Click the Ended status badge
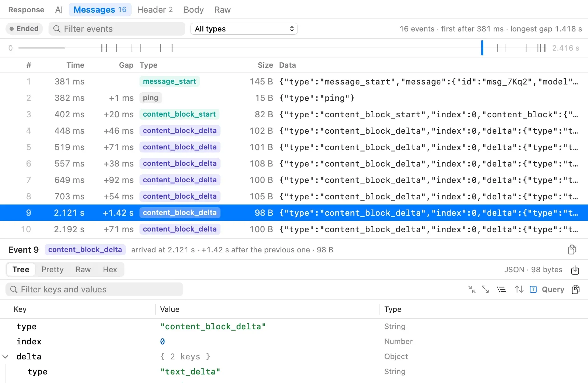Screen dimensions: 588x383 (24, 29)
